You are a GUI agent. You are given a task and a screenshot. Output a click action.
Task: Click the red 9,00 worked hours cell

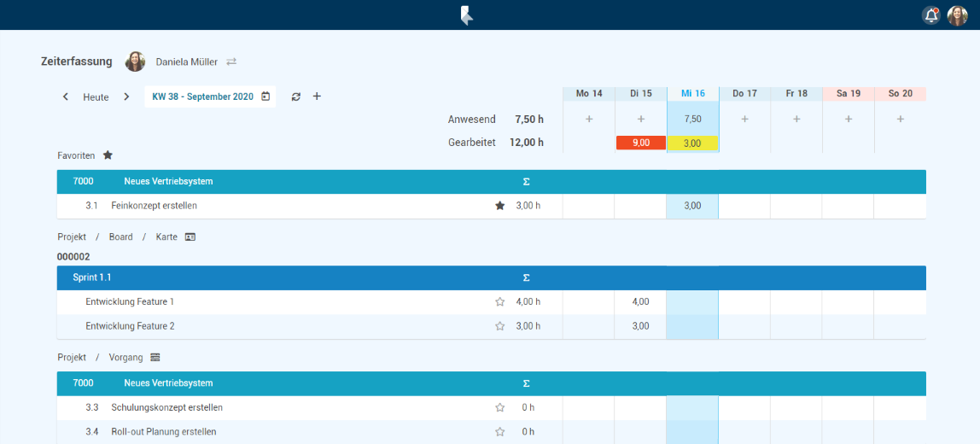pos(640,143)
